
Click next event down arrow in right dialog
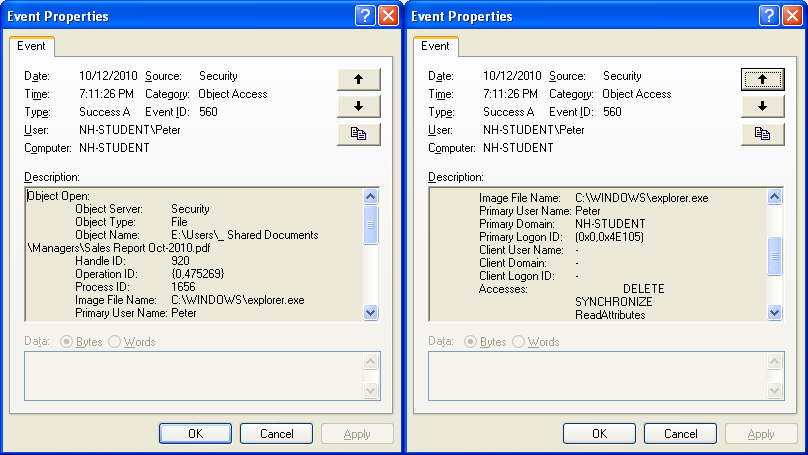point(763,106)
